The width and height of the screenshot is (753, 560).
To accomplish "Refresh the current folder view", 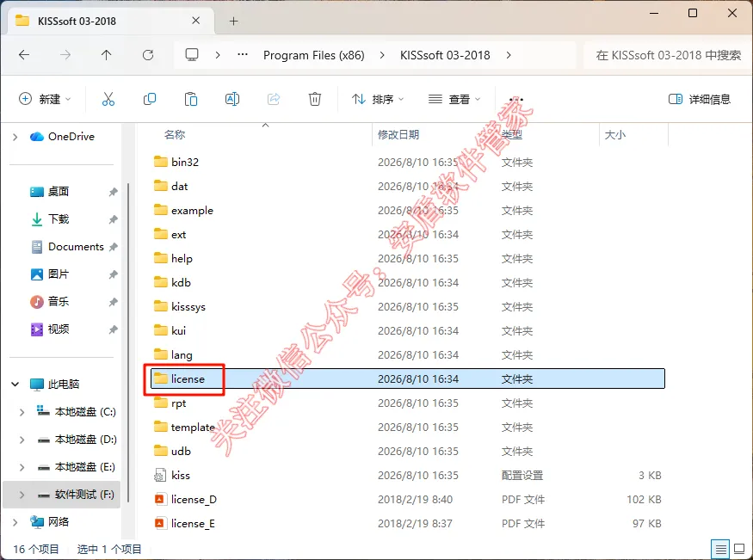I will click(x=148, y=55).
